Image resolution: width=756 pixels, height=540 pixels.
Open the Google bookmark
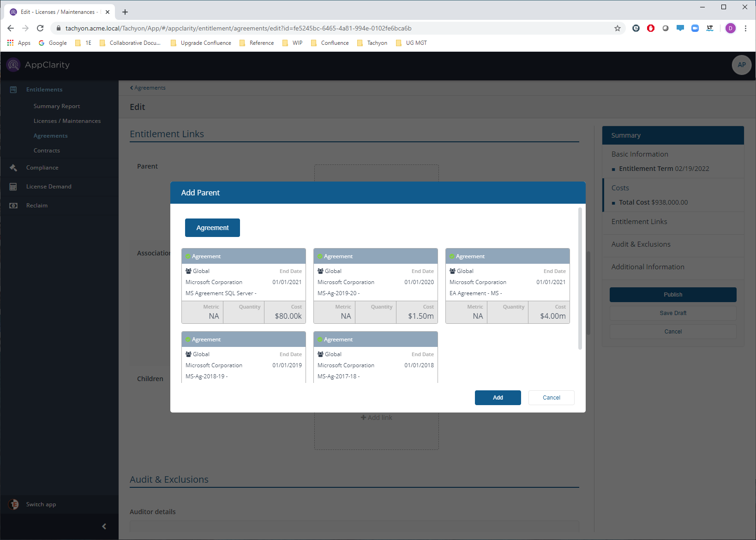53,43
